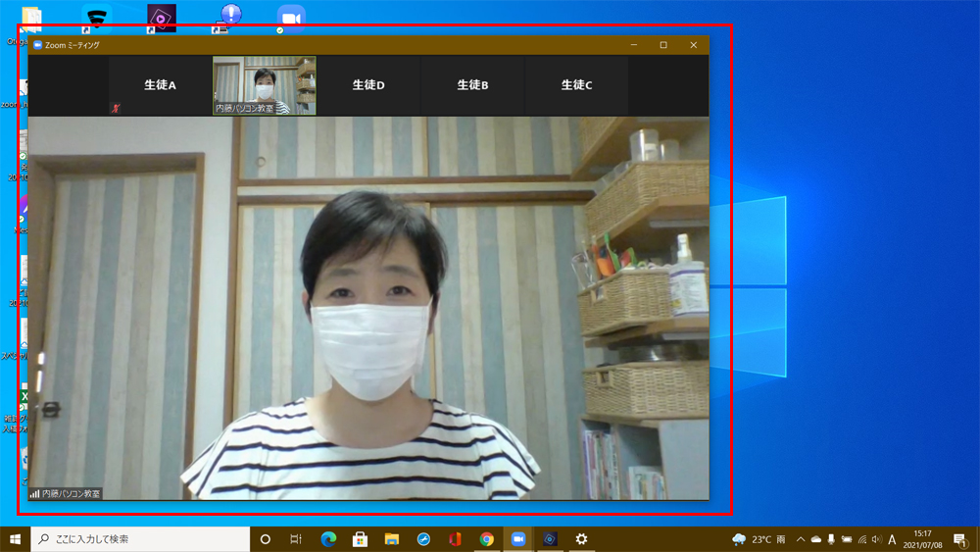Click the Zoom icon in the taskbar
Image resolution: width=980 pixels, height=552 pixels.
pos(517,539)
